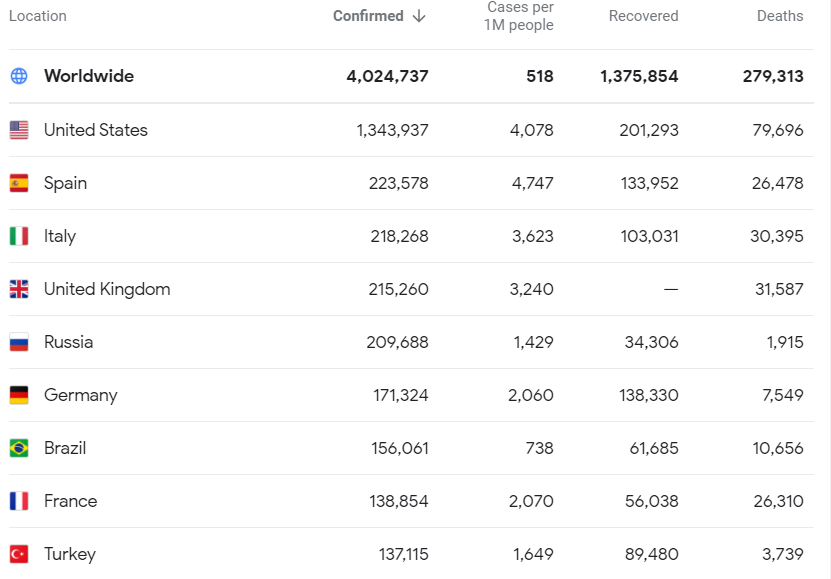This screenshot has height=579, width=831.
Task: Open the United States row
Action: pyautogui.click(x=96, y=130)
